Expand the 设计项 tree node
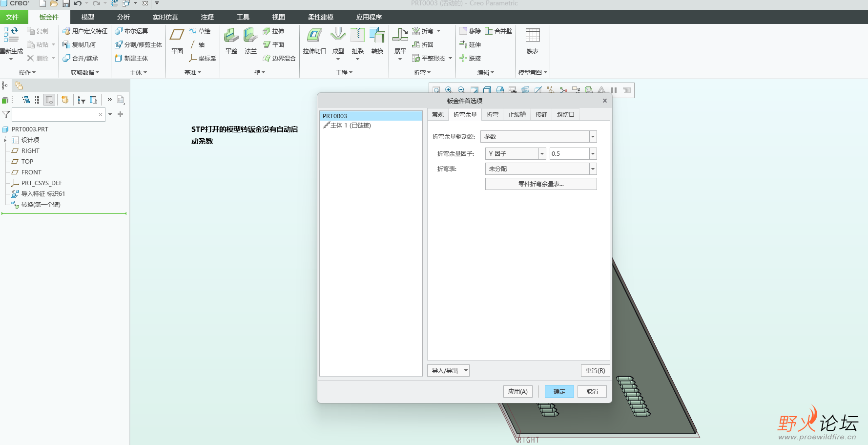The image size is (868, 445). (5, 140)
